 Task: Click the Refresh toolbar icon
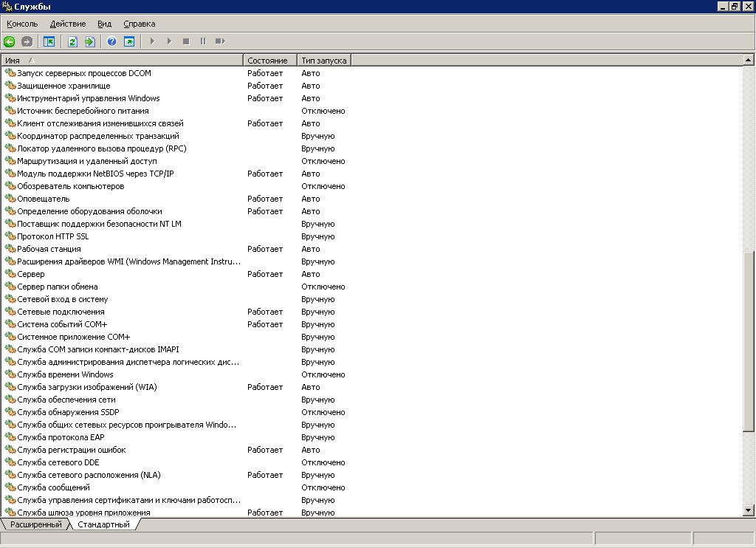tap(72, 41)
